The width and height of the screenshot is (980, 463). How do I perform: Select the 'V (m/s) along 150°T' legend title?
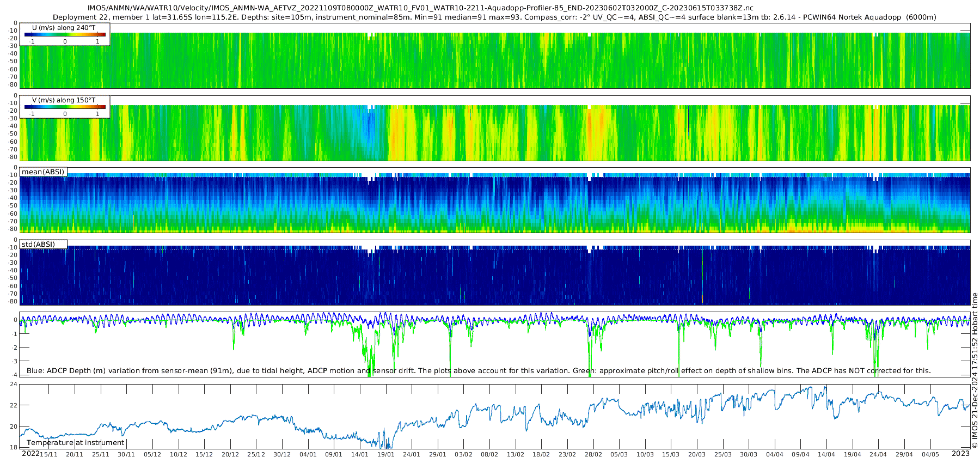click(64, 100)
